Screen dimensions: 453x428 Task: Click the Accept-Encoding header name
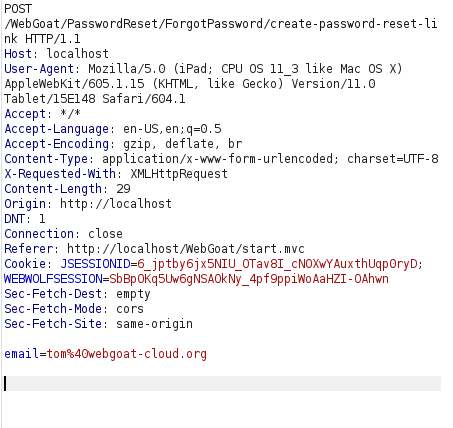[x=57, y=144]
